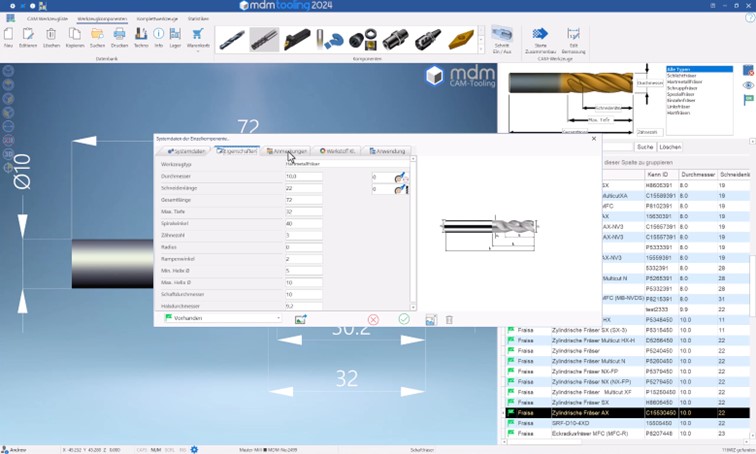Click the Editieren pencil icon

pos(28,34)
